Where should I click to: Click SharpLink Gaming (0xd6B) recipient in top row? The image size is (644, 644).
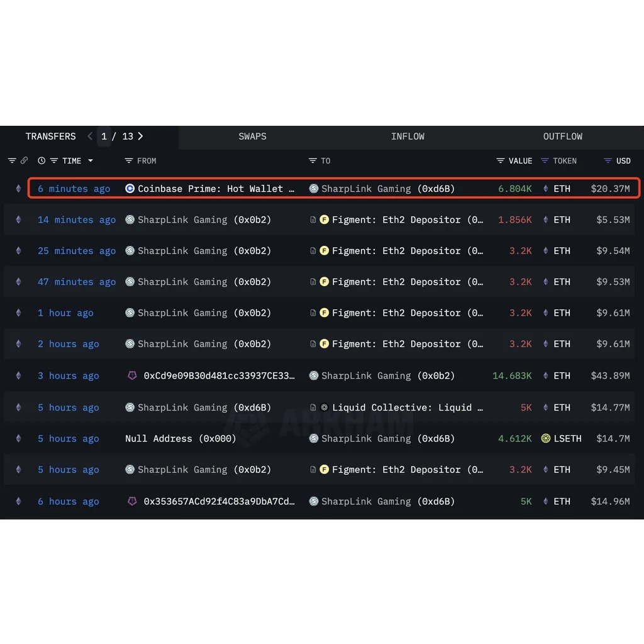coord(387,189)
